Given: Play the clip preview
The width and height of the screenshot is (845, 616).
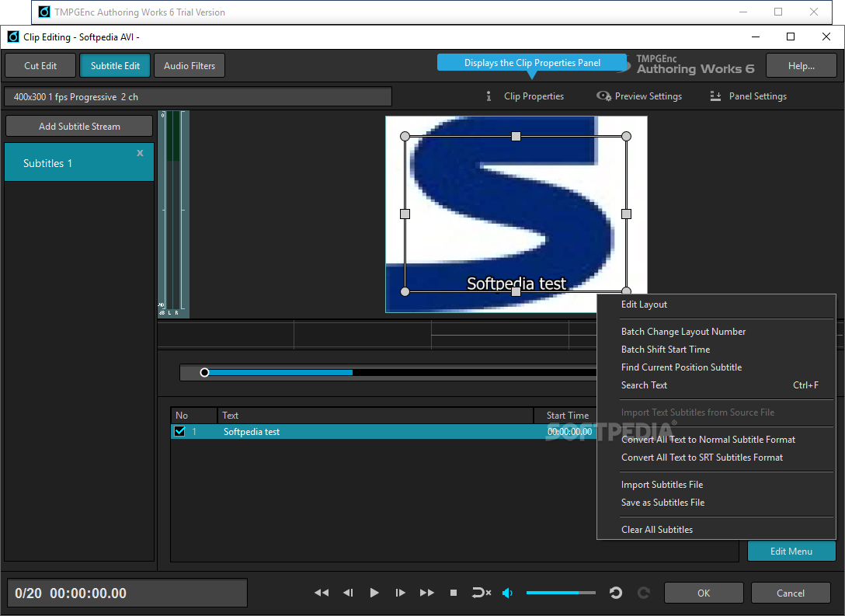Looking at the screenshot, I should pyautogui.click(x=374, y=593).
